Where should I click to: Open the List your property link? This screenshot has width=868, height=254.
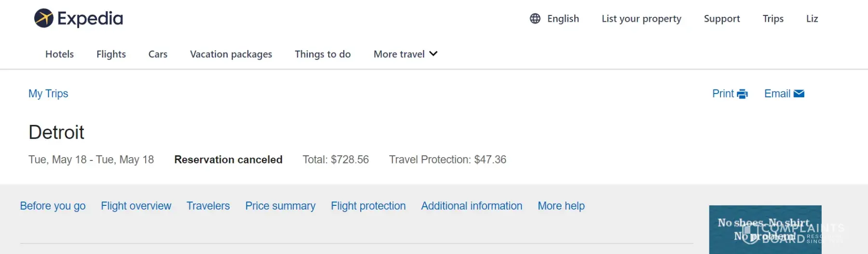click(641, 19)
